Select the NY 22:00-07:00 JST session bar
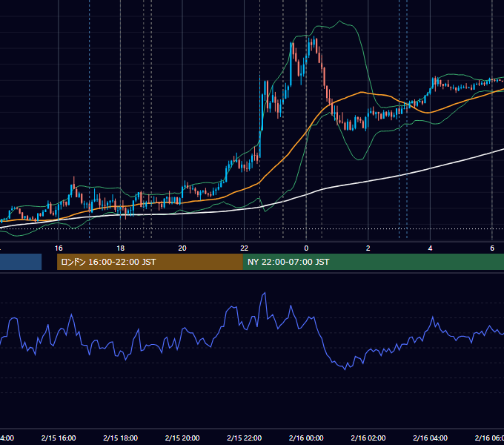 (373, 262)
